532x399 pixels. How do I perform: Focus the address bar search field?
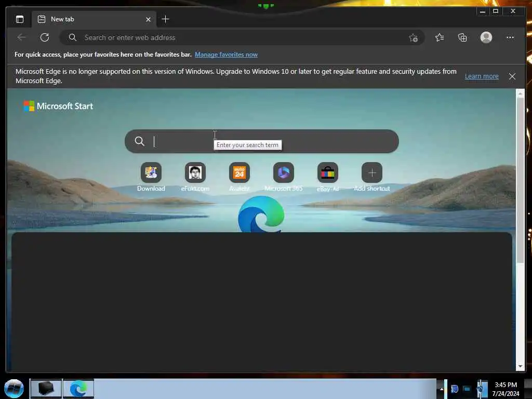[242, 37]
